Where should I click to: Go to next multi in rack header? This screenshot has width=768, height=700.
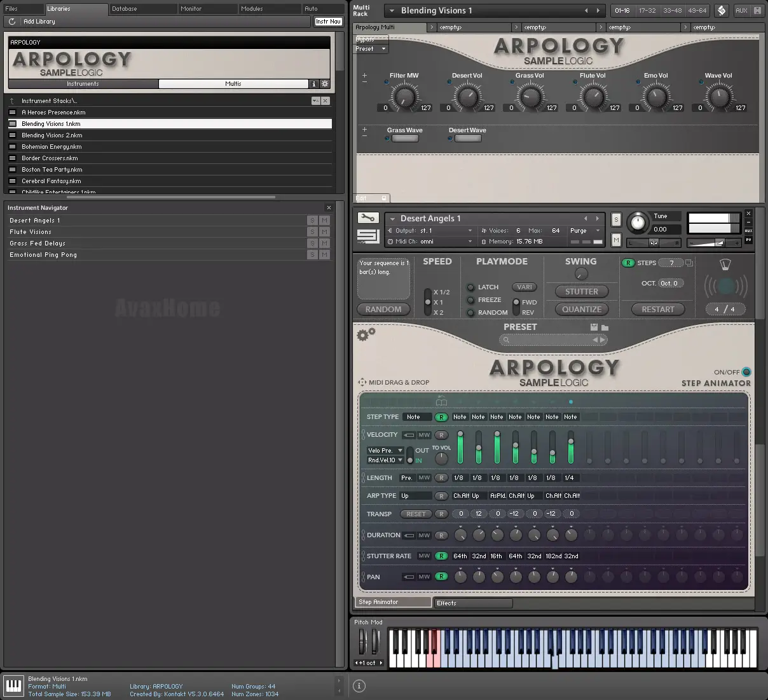click(598, 11)
